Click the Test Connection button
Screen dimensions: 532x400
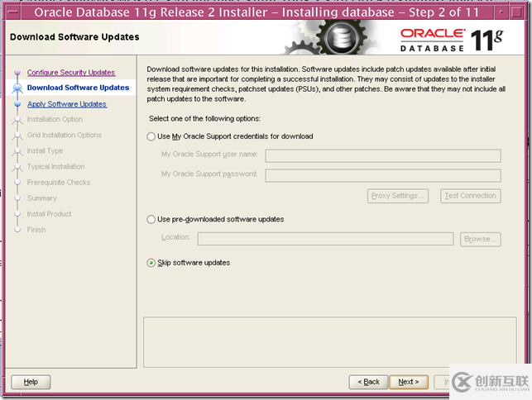coord(470,196)
